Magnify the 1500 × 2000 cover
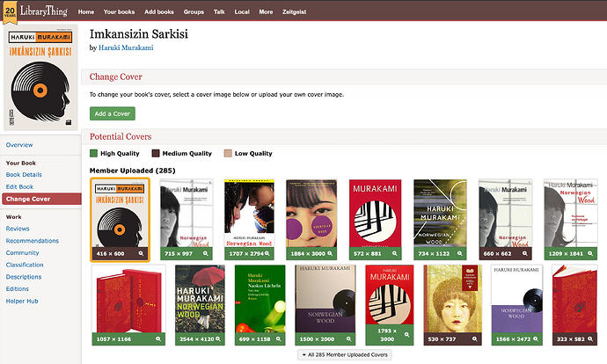 click(x=348, y=339)
